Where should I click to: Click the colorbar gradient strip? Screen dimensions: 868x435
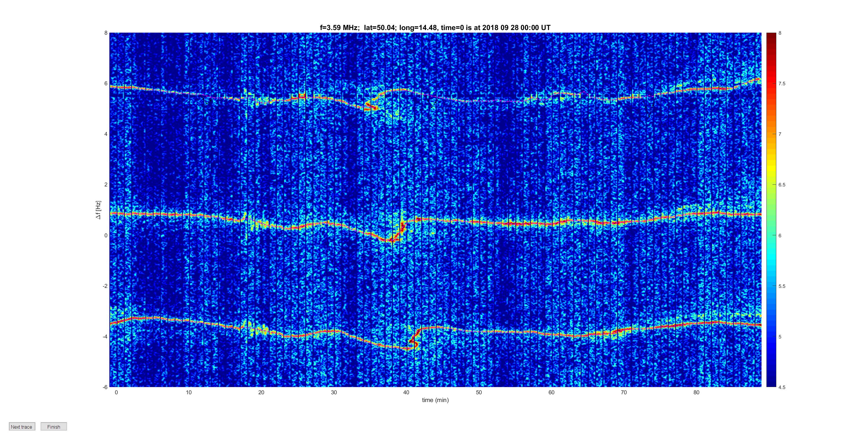(771, 210)
